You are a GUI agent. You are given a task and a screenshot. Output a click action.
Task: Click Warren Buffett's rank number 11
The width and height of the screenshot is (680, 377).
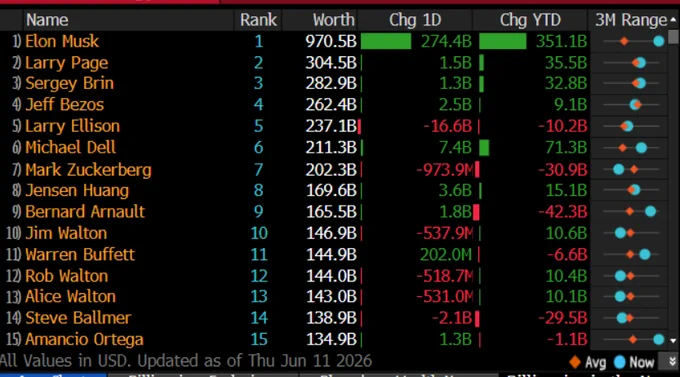coord(259,254)
